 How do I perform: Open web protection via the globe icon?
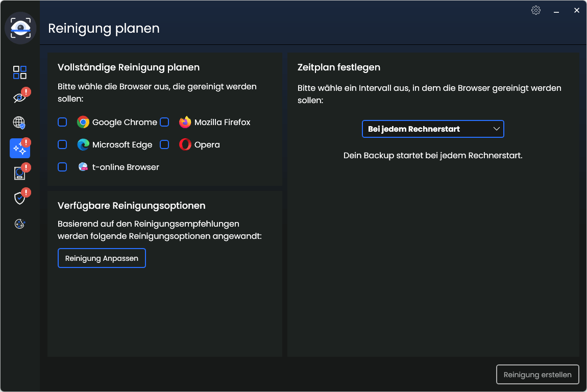click(20, 122)
